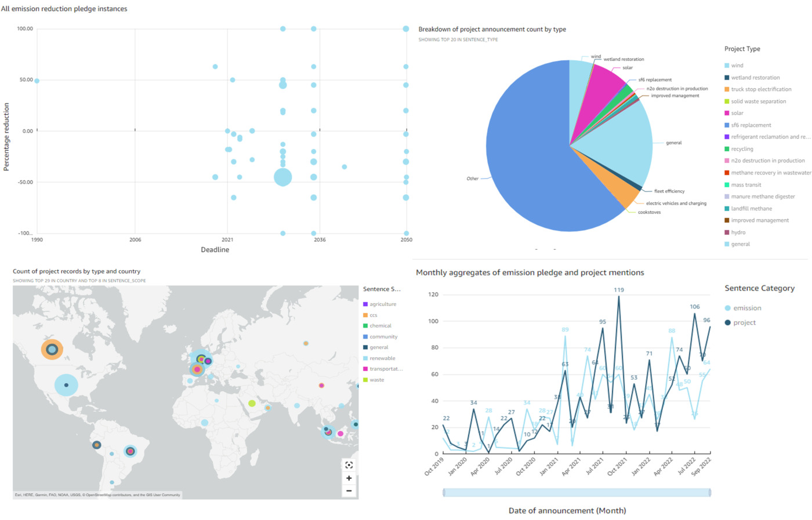Click the truncated transportat... legend entry

click(x=386, y=369)
